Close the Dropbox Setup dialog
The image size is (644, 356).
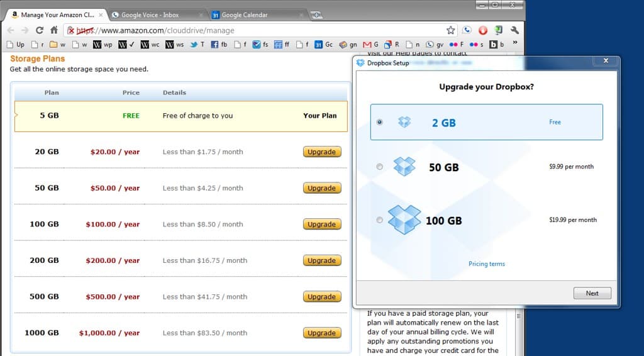(606, 61)
